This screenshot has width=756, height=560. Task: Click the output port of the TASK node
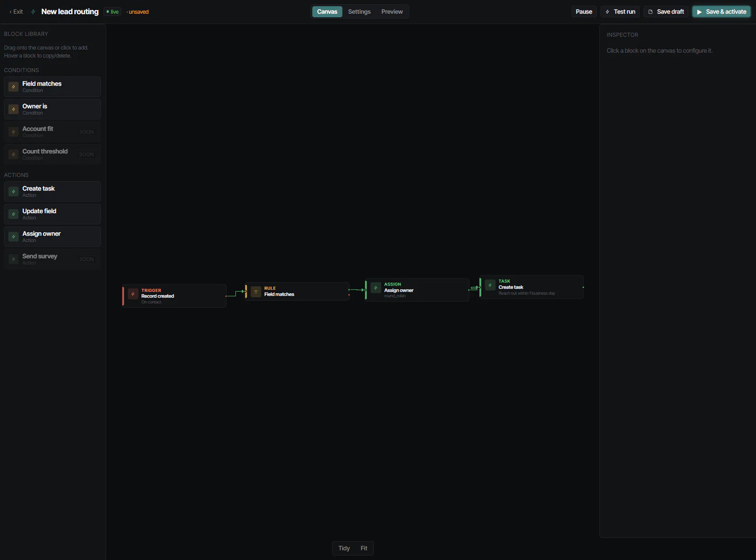click(x=583, y=288)
